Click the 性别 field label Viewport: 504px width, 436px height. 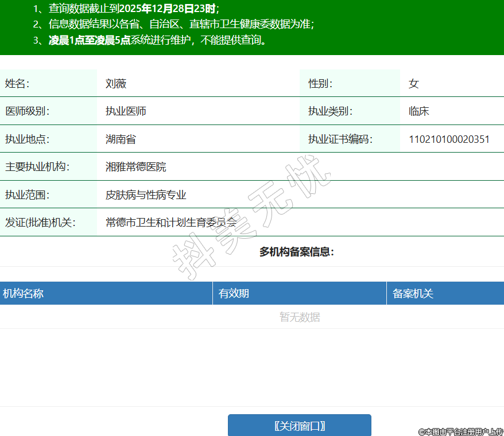(x=320, y=84)
